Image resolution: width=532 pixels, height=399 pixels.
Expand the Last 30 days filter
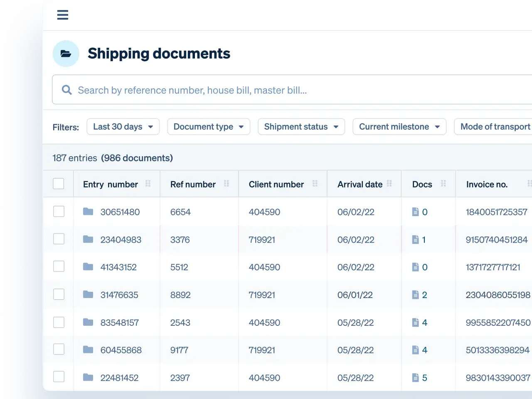click(123, 127)
